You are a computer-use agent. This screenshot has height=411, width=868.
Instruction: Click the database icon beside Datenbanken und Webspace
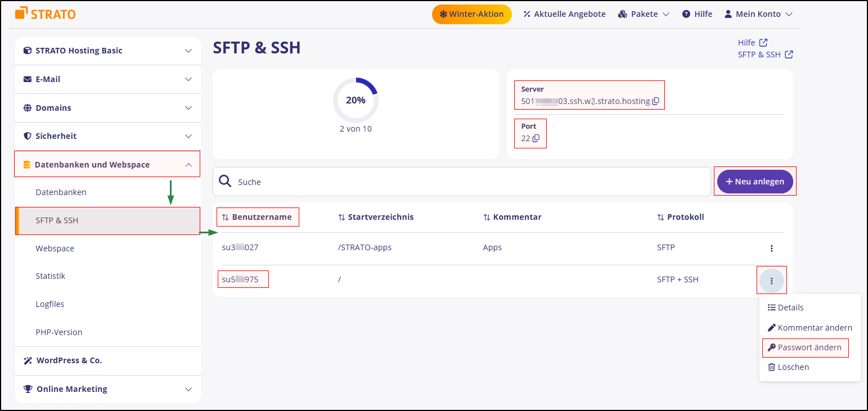(x=26, y=165)
